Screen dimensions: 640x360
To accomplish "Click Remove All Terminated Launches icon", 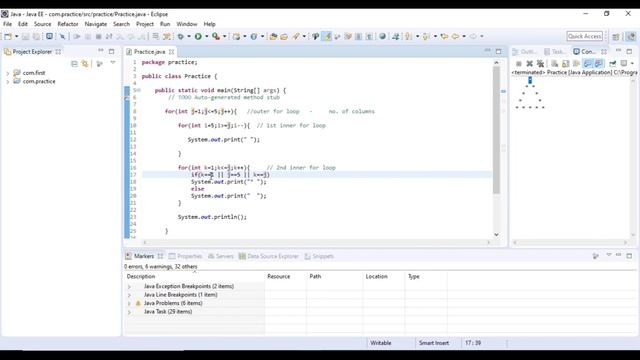I will (x=540, y=64).
